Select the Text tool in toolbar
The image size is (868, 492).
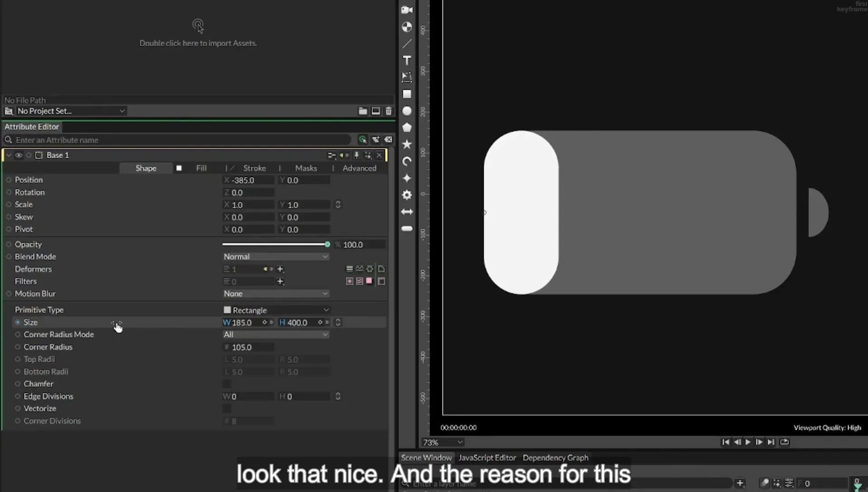click(x=407, y=61)
